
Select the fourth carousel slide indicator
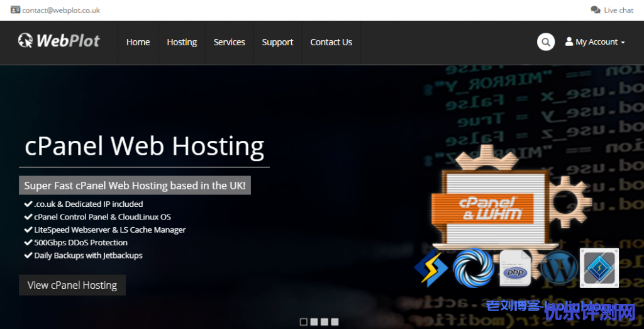click(335, 322)
